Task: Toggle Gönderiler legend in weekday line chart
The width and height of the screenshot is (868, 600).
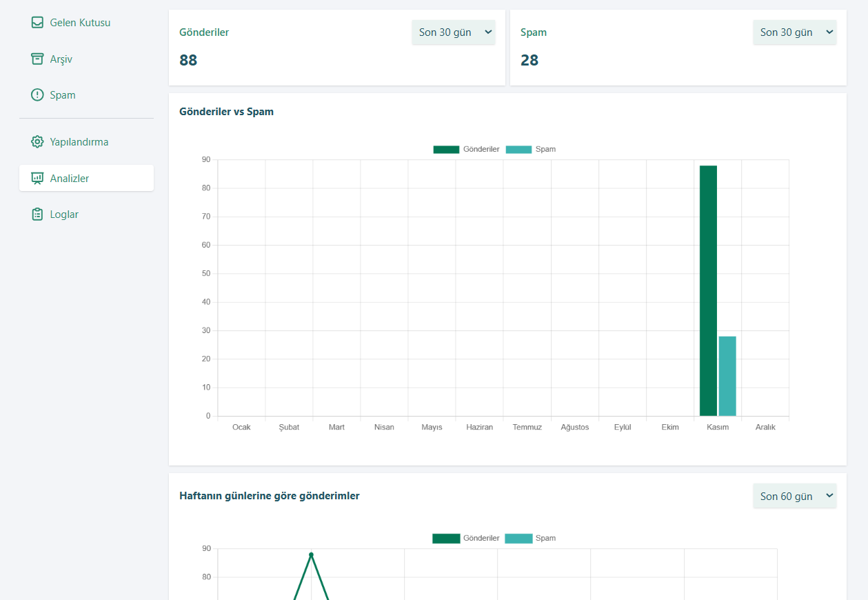Action: point(466,538)
